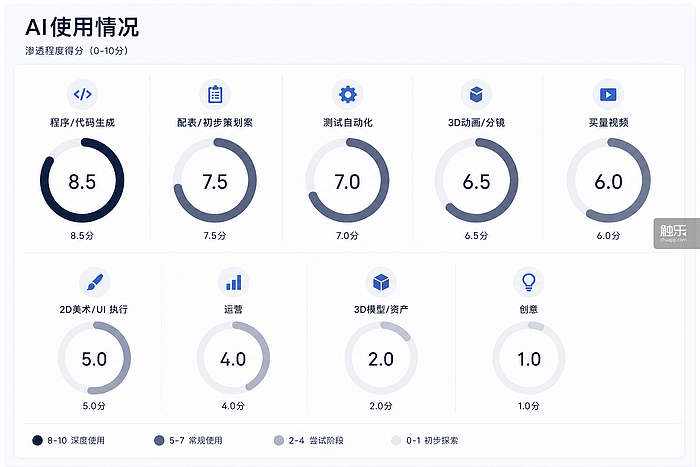Click the 4.0 progress ring for 运营
This screenshot has width=700, height=467.
tap(233, 358)
